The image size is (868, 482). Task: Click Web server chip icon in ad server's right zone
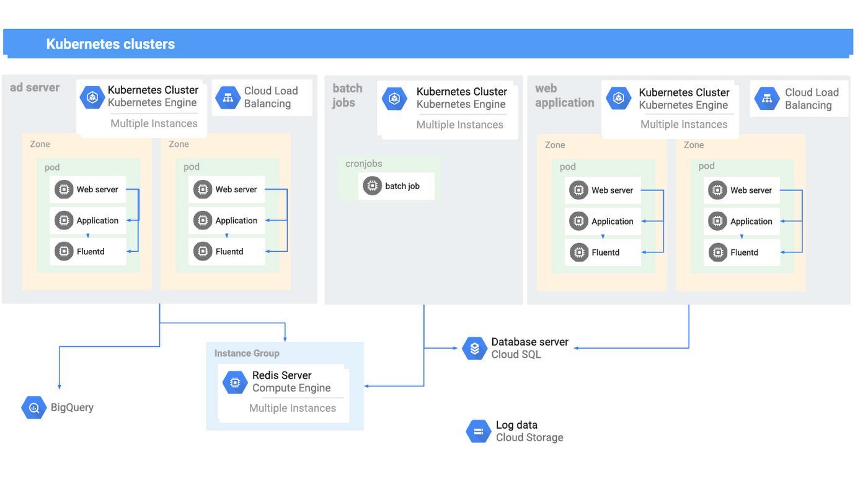(203, 189)
